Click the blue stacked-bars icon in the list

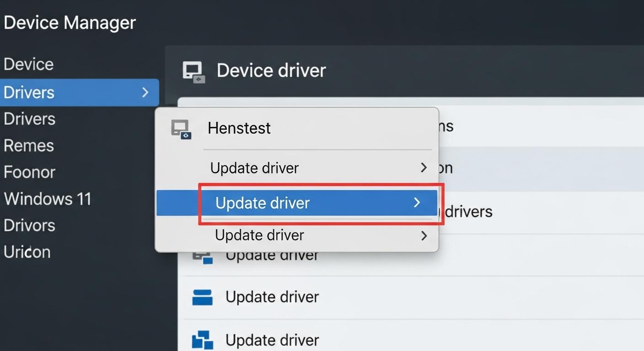[202, 298]
